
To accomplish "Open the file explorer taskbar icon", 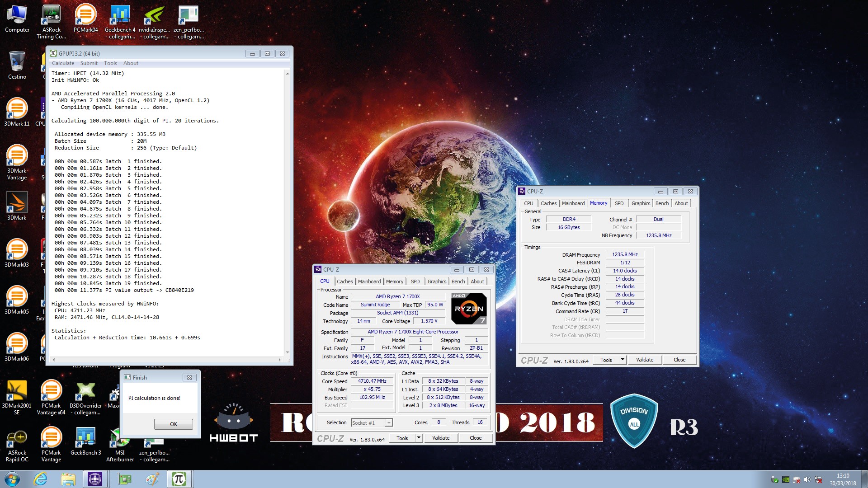I will click(x=68, y=479).
